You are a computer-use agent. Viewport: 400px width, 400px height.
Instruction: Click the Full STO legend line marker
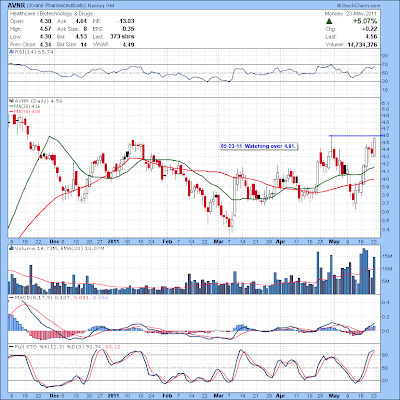click(x=11, y=347)
